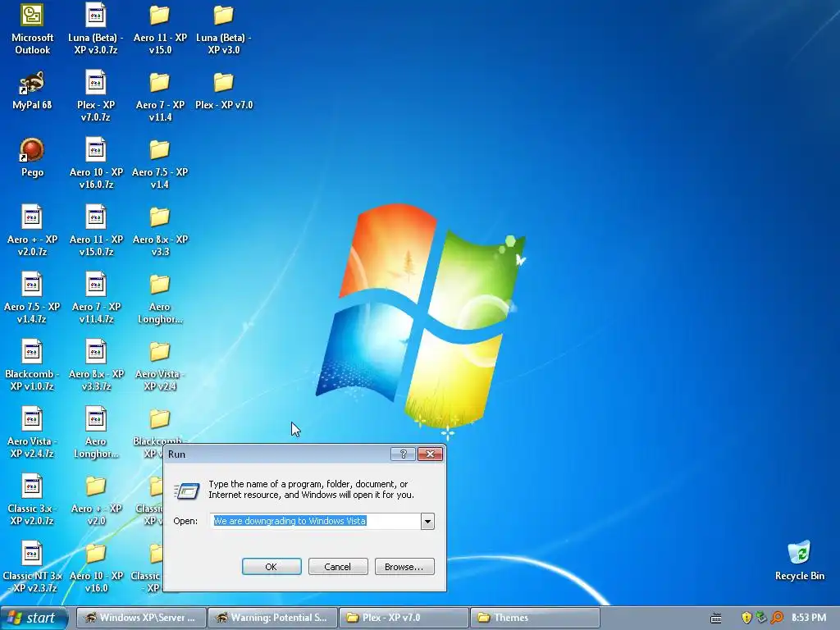Select the Aero 10 - XP v16.0 folder

pyautogui.click(x=96, y=568)
